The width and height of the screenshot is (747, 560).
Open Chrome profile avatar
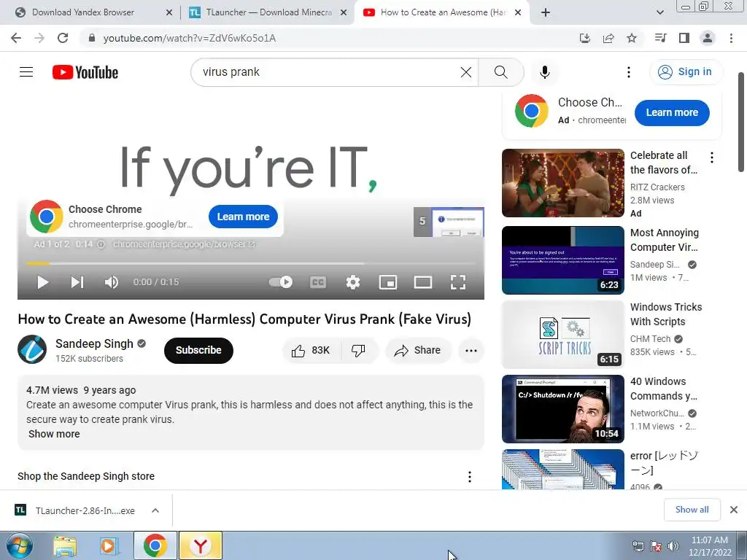coord(708,38)
